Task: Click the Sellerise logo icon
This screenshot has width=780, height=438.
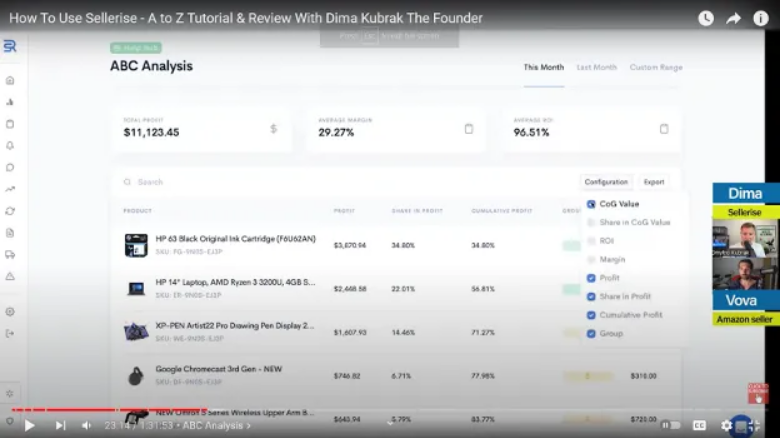Action: coord(10,46)
